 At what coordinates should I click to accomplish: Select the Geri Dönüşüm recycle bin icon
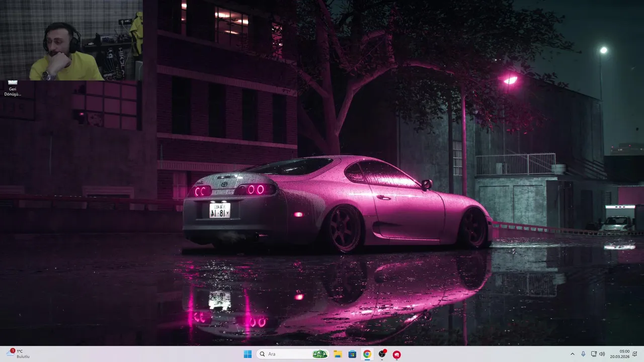tap(13, 87)
